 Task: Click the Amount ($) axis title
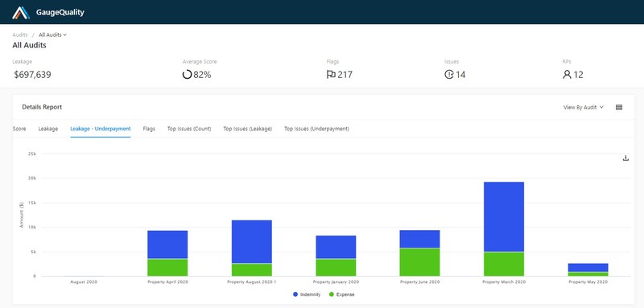tap(22, 215)
